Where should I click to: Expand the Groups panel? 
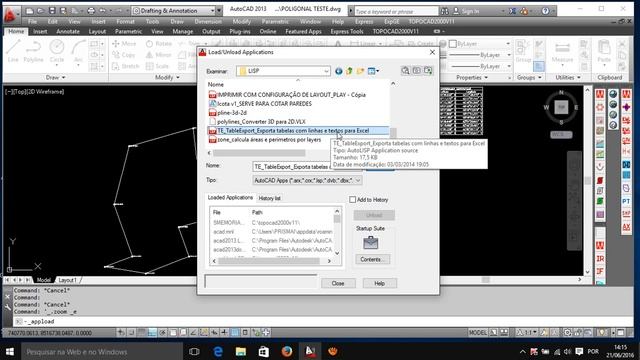(x=529, y=77)
